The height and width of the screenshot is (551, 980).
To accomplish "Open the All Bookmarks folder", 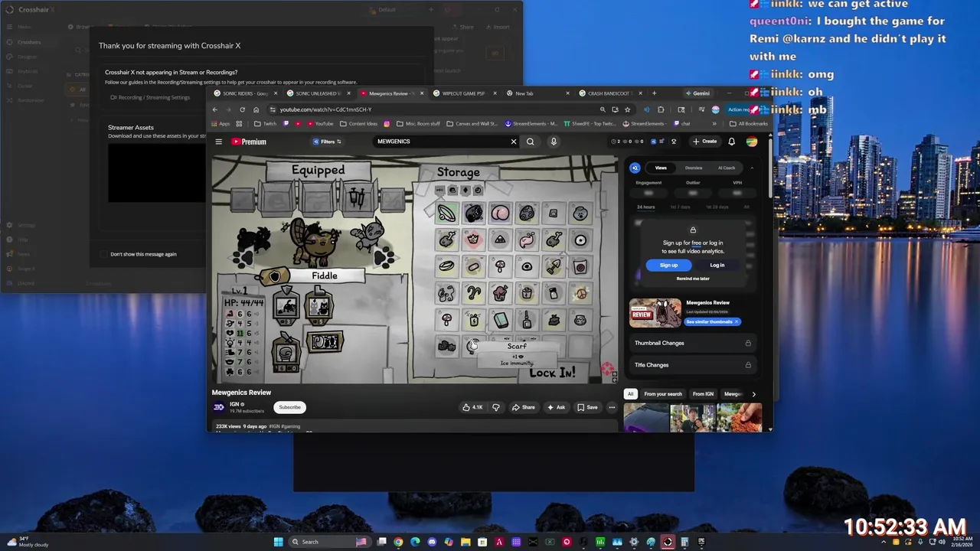I will 748,123.
